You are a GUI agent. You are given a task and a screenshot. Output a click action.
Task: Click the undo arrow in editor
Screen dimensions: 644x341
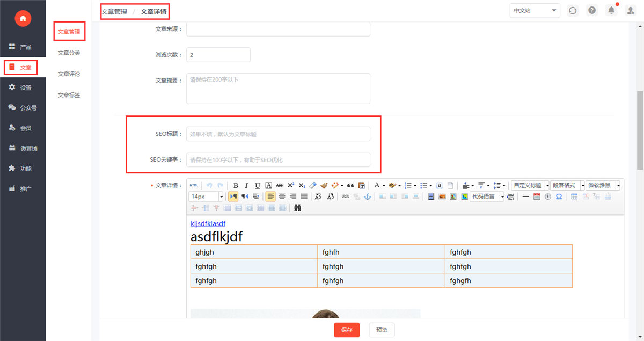point(209,185)
